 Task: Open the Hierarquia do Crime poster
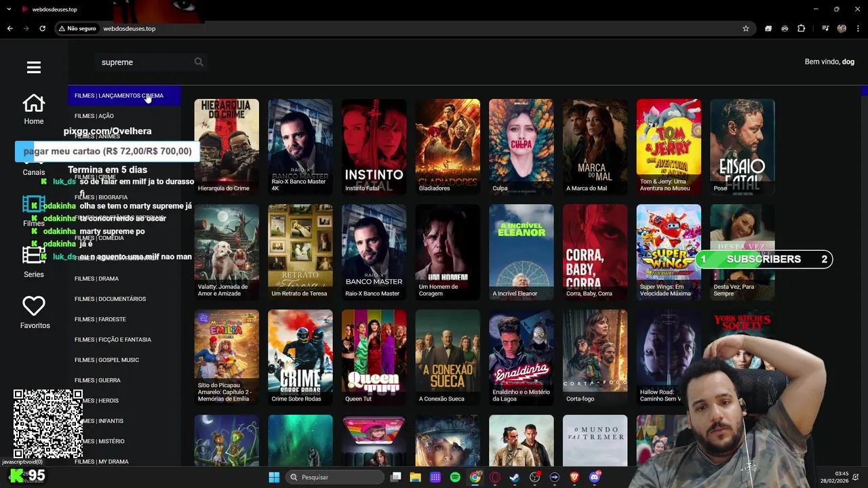pyautogui.click(x=226, y=146)
